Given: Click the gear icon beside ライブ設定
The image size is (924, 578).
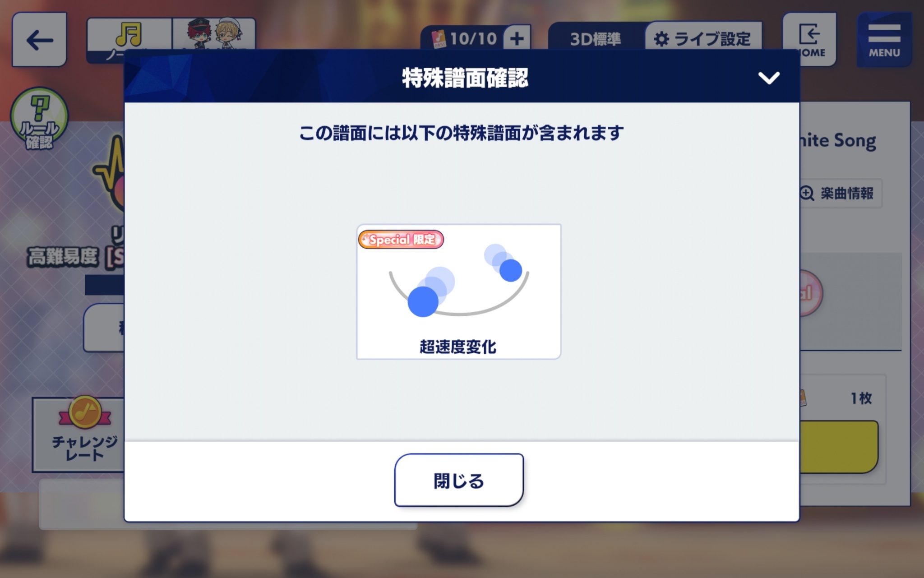Looking at the screenshot, I should [661, 39].
